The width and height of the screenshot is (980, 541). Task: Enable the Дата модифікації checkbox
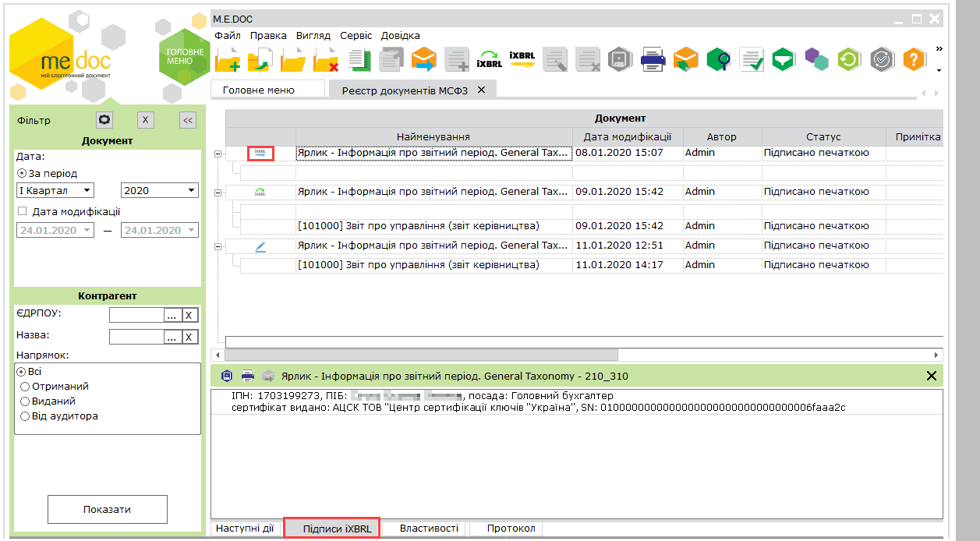tap(22, 211)
